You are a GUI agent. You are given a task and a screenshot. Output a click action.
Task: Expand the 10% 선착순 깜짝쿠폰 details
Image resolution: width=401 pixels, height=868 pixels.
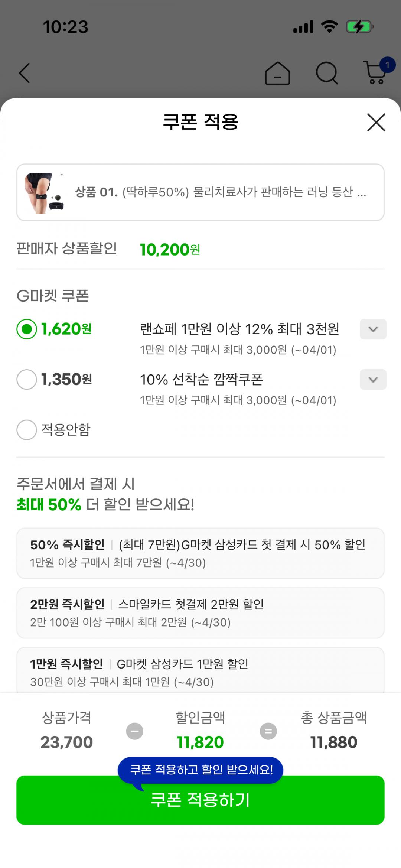[373, 380]
